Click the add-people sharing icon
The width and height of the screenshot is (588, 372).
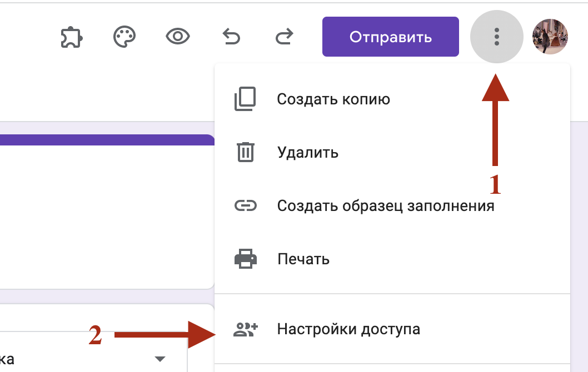coord(245,329)
